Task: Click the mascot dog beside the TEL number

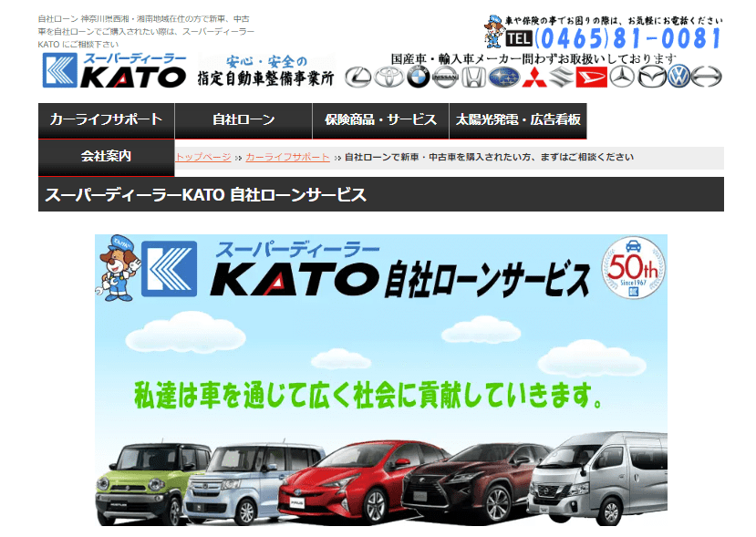Action: [493, 31]
